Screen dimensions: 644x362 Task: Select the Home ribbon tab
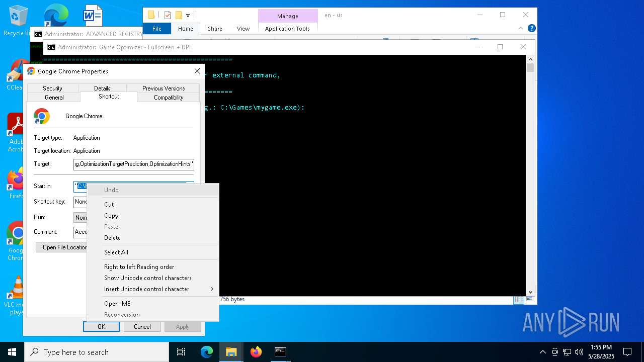pyautogui.click(x=186, y=29)
